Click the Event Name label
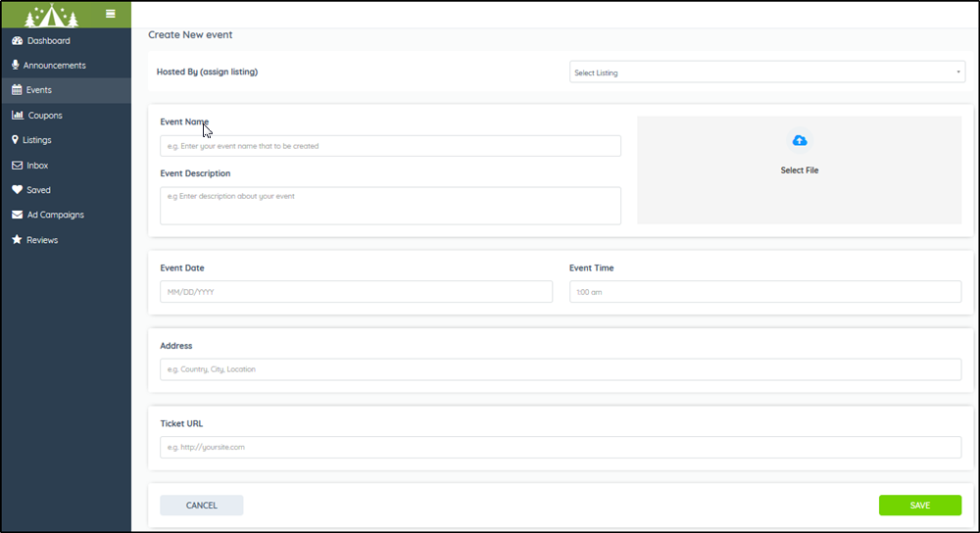 point(184,121)
